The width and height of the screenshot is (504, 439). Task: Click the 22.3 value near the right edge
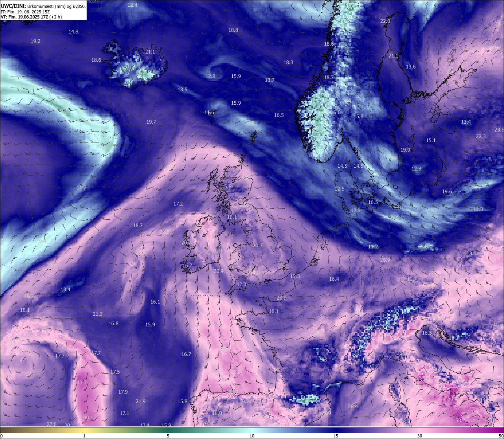pyautogui.click(x=481, y=136)
